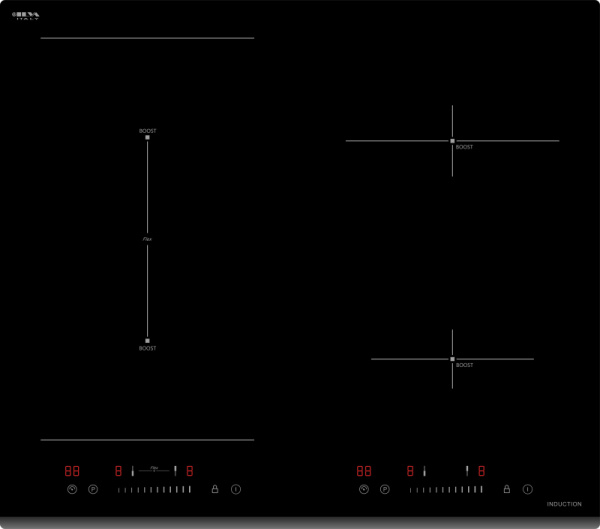Tap the lock icon on the right panel
Image resolution: width=600 pixels, height=529 pixels.
click(x=507, y=489)
